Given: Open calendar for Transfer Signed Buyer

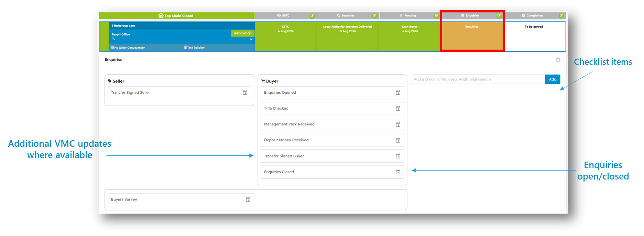Looking at the screenshot, I should click(398, 156).
